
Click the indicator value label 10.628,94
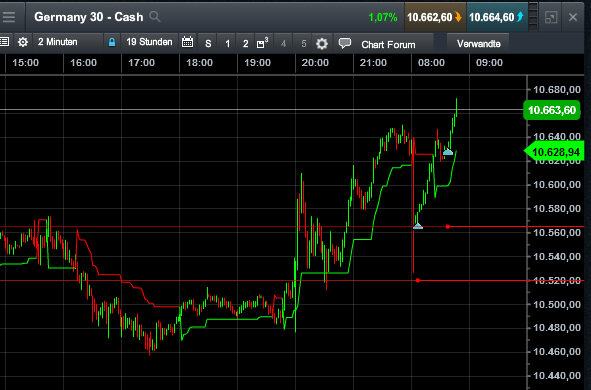[x=554, y=151]
